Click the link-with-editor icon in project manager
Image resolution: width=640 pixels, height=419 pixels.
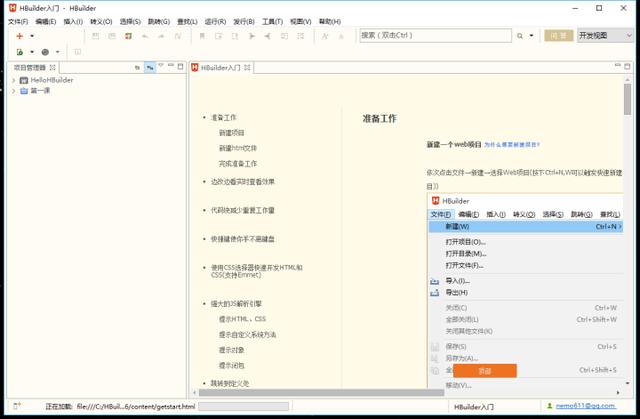pos(150,67)
